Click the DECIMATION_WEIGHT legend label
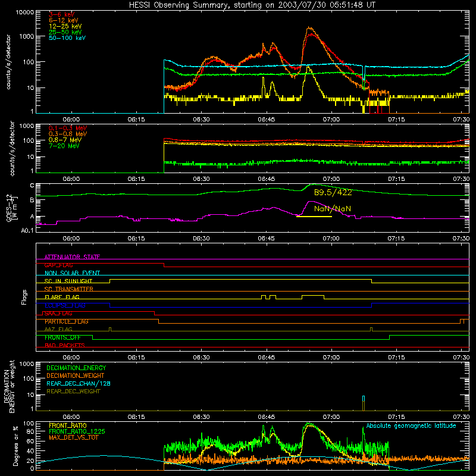Screen dimensions: 476x476 coord(76,376)
